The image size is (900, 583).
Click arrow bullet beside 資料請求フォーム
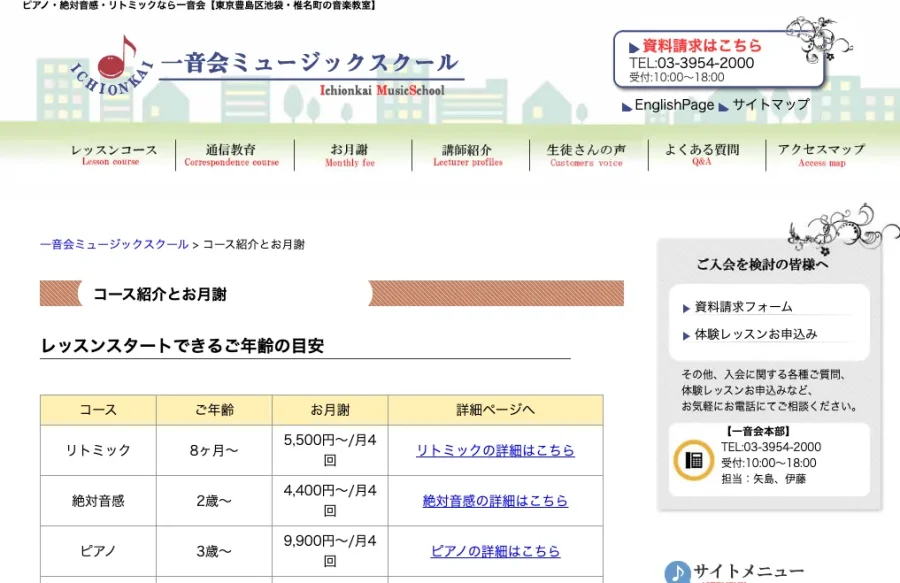(686, 309)
